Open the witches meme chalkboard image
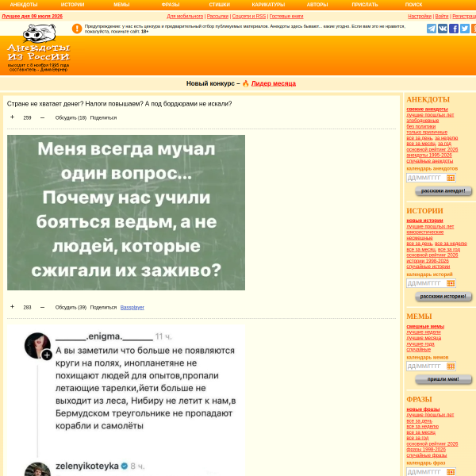This screenshot has height=476, width=476. 126,213
